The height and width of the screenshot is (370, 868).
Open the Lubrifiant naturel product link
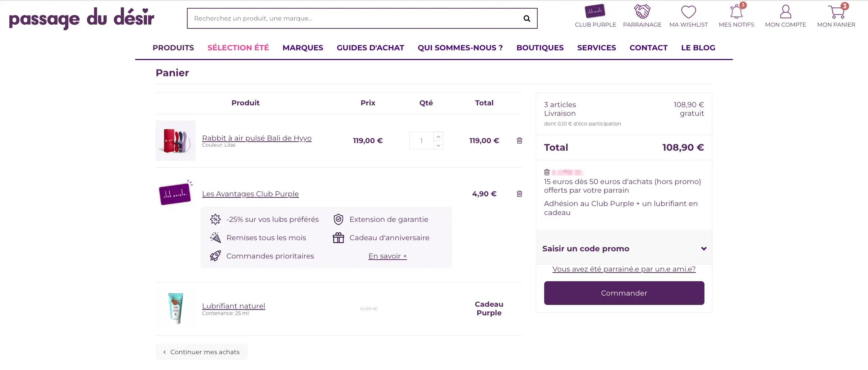[x=234, y=306]
